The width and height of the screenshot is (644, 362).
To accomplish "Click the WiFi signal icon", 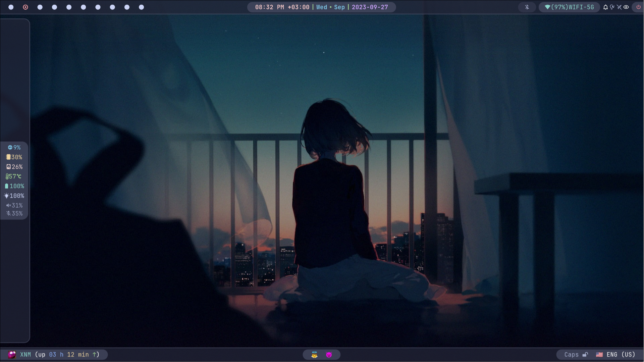I will [547, 7].
